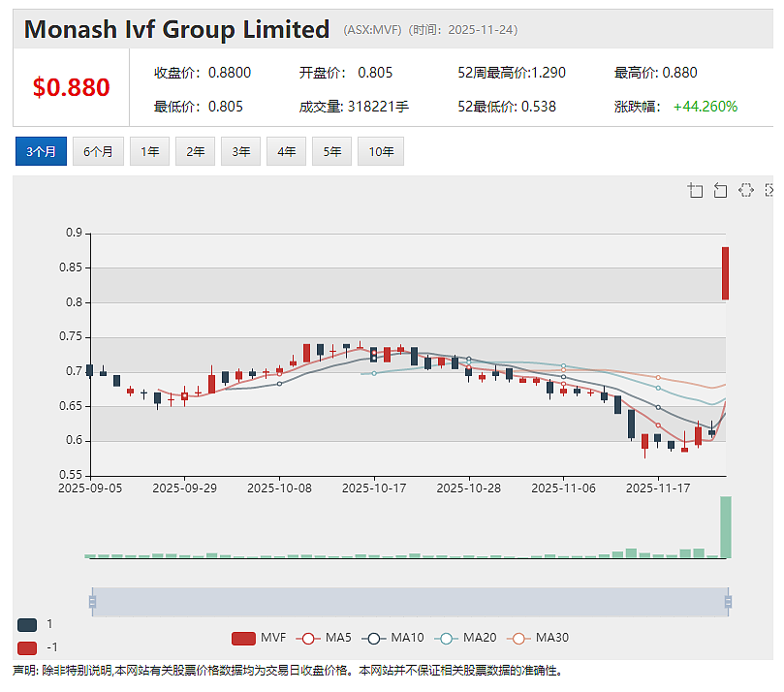The width and height of the screenshot is (784, 692).
Task: Click the (ASX:MVF) ticker text
Action: (372, 30)
